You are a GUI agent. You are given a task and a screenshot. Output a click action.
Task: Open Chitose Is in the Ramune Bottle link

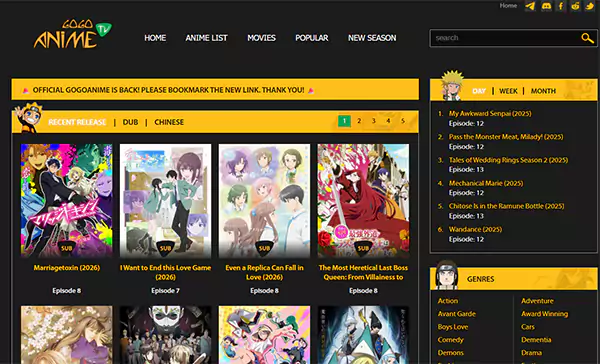coord(507,206)
